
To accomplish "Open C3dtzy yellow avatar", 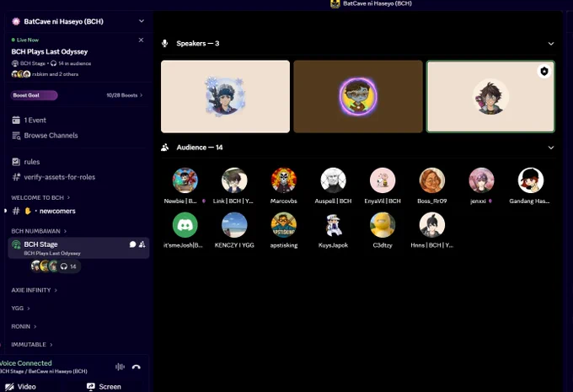I will tap(383, 225).
